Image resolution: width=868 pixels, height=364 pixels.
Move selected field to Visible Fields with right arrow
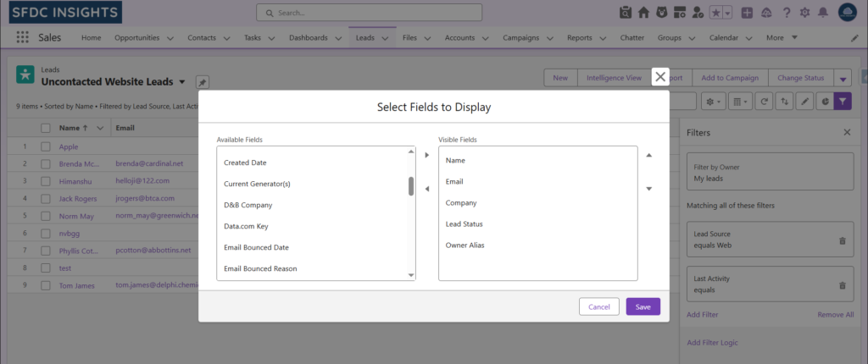[x=427, y=155]
